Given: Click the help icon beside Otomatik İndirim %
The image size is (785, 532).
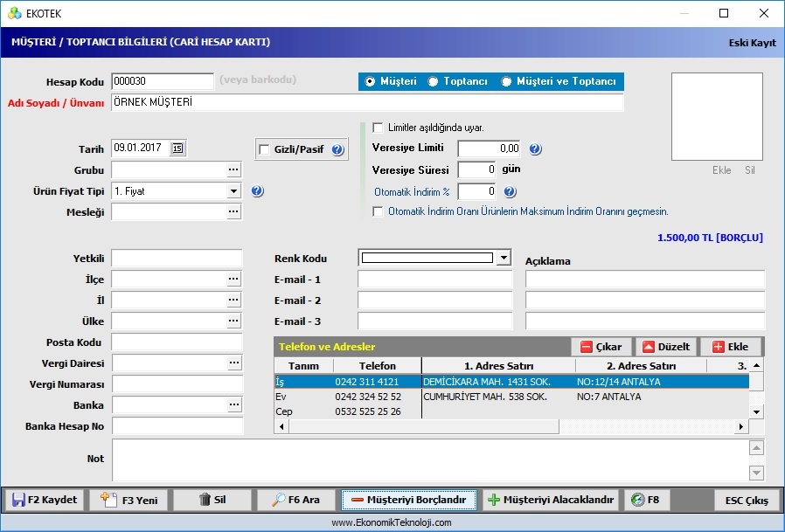Looking at the screenshot, I should pyautogui.click(x=510, y=191).
